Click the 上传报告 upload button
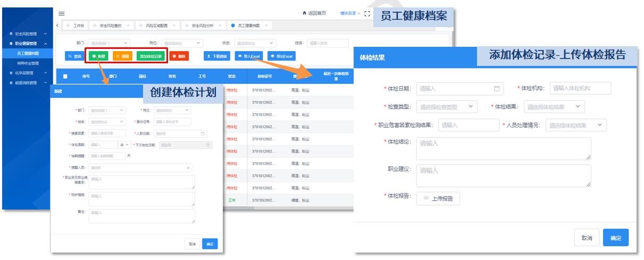This screenshot has width=644, height=260. click(x=438, y=198)
